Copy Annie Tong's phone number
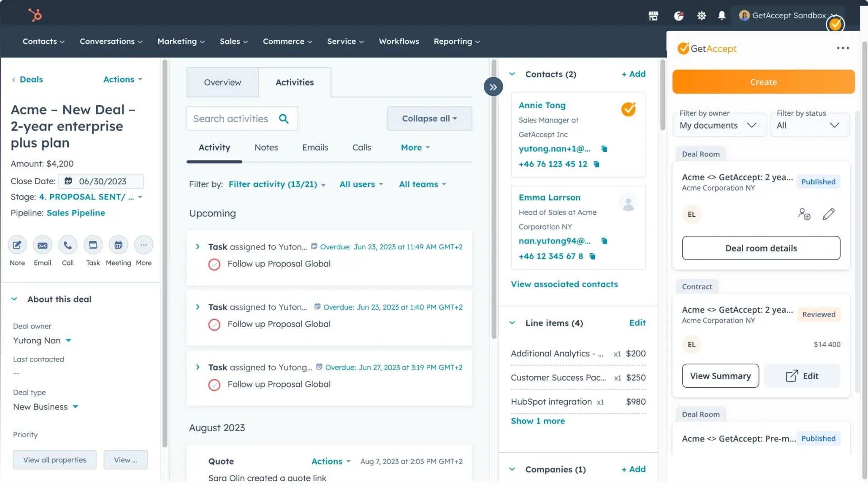Viewport: 868px width, 488px height. pyautogui.click(x=596, y=164)
